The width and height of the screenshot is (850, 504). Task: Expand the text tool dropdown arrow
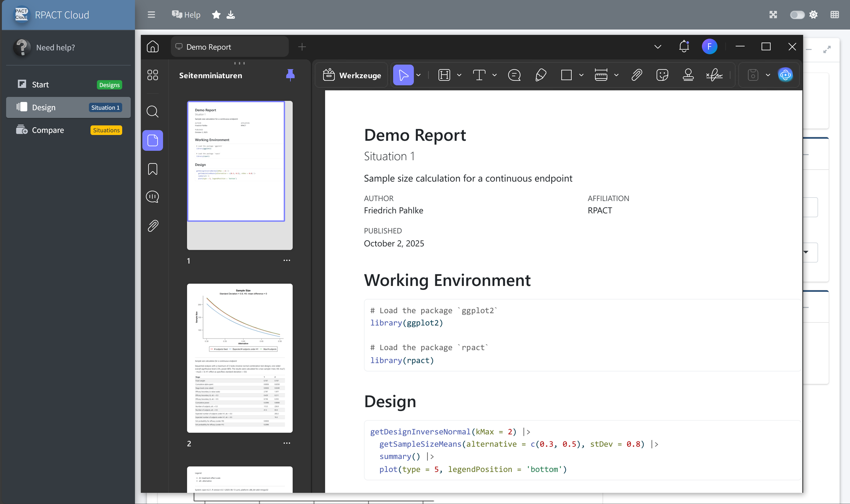[494, 75]
